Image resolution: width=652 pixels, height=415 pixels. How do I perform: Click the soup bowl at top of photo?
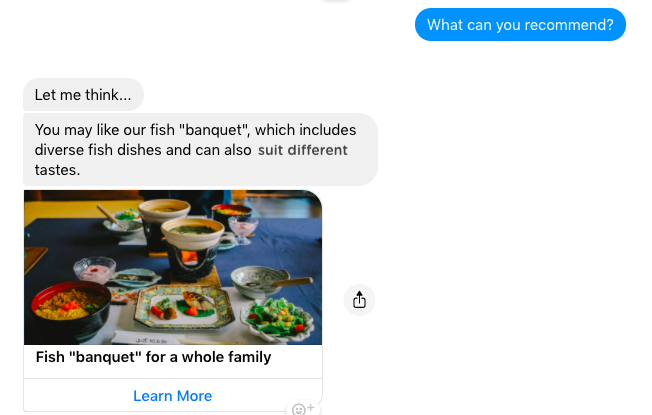(x=164, y=209)
